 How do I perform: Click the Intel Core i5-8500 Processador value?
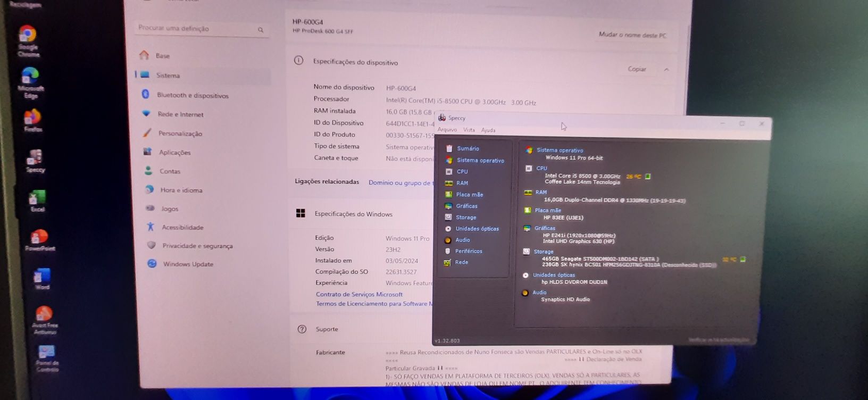point(461,102)
